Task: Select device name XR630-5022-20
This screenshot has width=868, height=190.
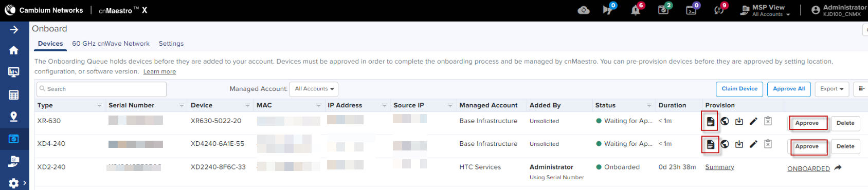Action: pyautogui.click(x=216, y=121)
